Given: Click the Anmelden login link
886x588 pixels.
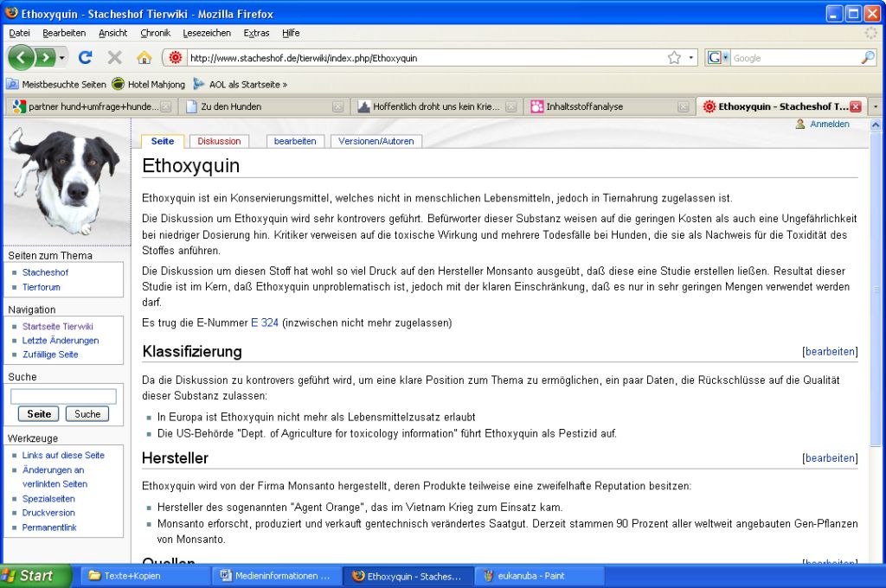Looking at the screenshot, I should (830, 124).
